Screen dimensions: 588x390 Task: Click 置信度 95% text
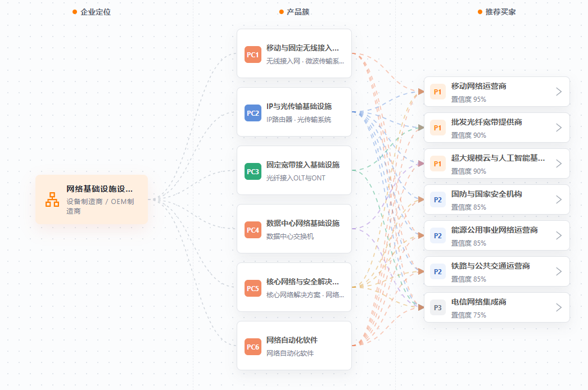tap(468, 99)
